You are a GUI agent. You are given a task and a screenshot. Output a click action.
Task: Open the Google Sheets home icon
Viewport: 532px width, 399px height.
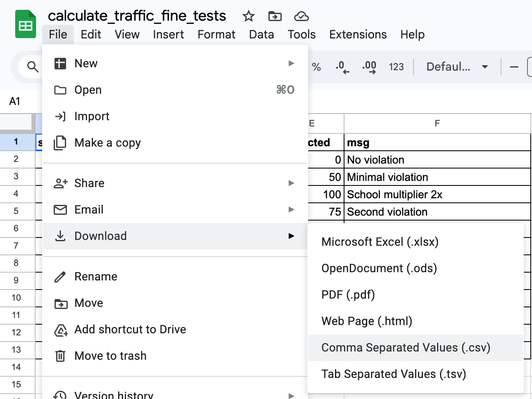point(26,26)
